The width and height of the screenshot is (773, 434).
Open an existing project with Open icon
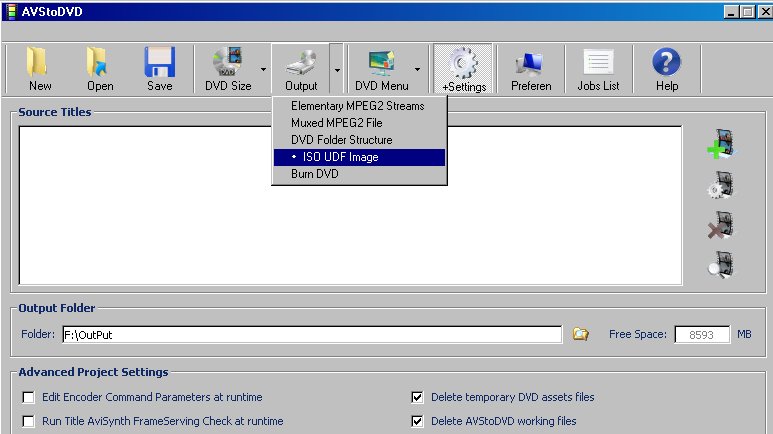coord(100,69)
